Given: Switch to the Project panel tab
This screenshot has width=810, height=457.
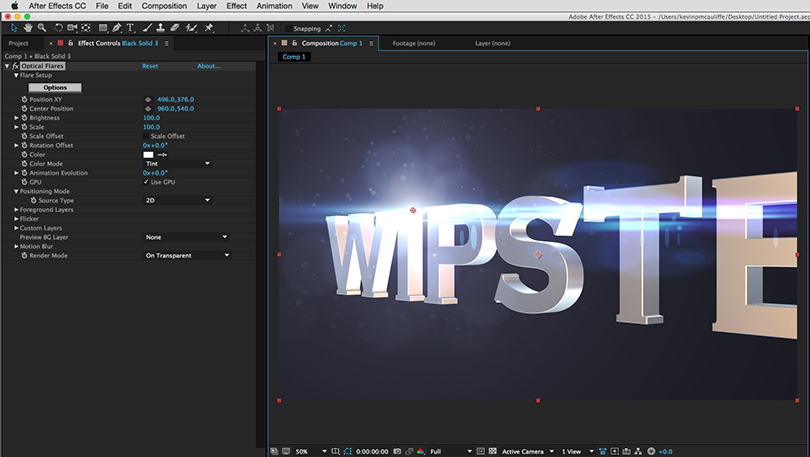Looking at the screenshot, I should (18, 44).
